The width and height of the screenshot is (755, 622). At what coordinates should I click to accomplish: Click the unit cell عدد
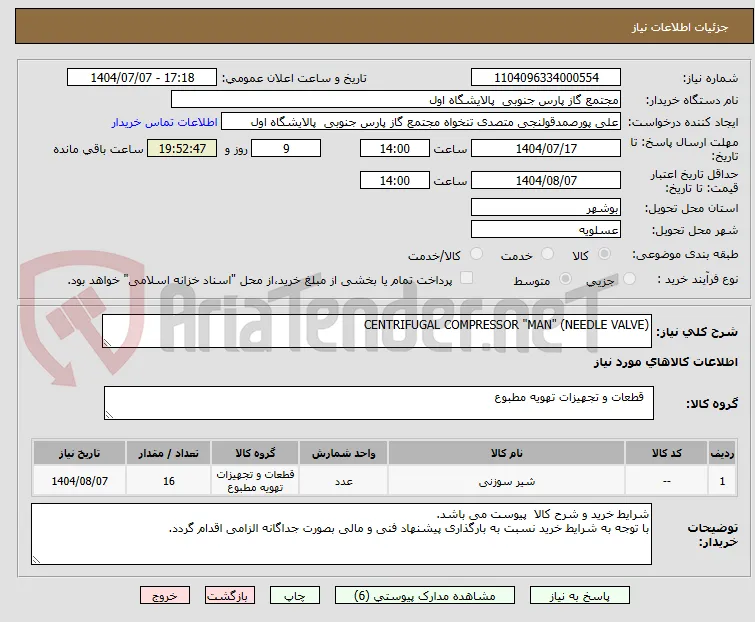[344, 481]
